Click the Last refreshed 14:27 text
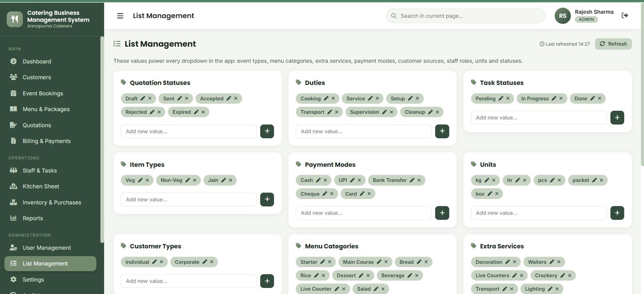644x294 pixels. tap(565, 44)
